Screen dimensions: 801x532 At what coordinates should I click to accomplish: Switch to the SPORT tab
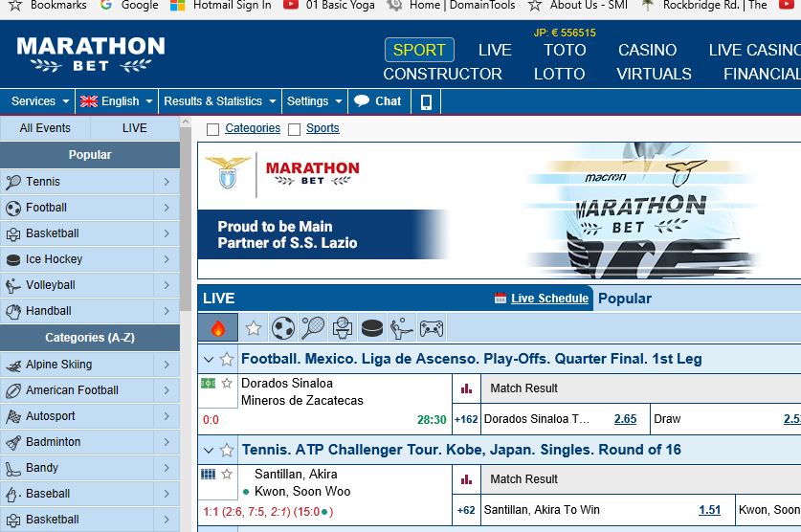pos(419,50)
